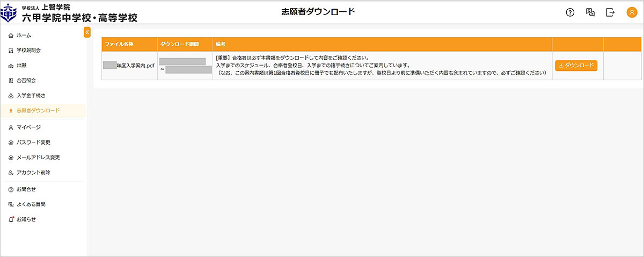Select アカウント削除 menu item
This screenshot has width=644, height=257.
(x=33, y=173)
